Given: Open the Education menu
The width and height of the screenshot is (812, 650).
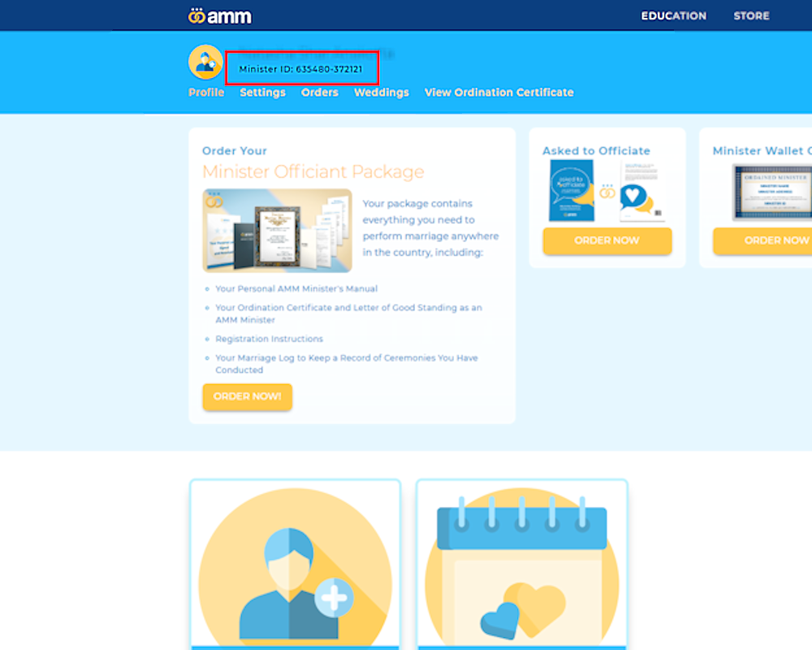Looking at the screenshot, I should pyautogui.click(x=673, y=16).
